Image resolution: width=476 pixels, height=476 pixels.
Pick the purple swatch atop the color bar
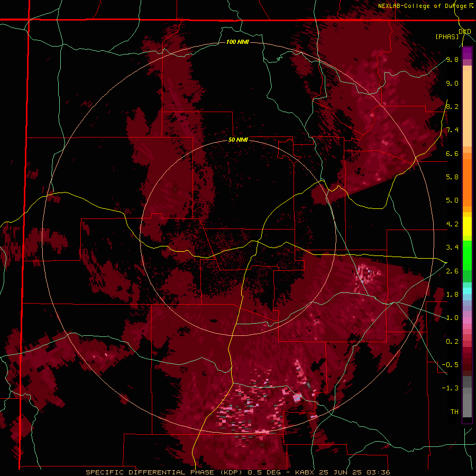coord(467,53)
